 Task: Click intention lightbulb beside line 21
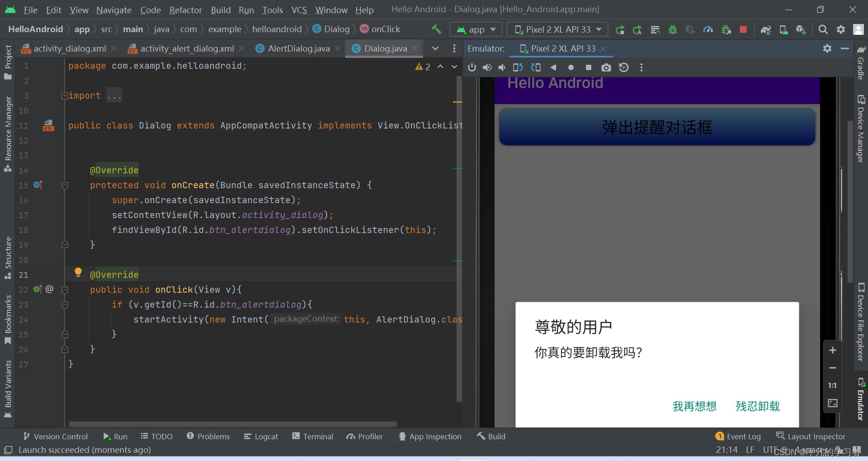78,272
